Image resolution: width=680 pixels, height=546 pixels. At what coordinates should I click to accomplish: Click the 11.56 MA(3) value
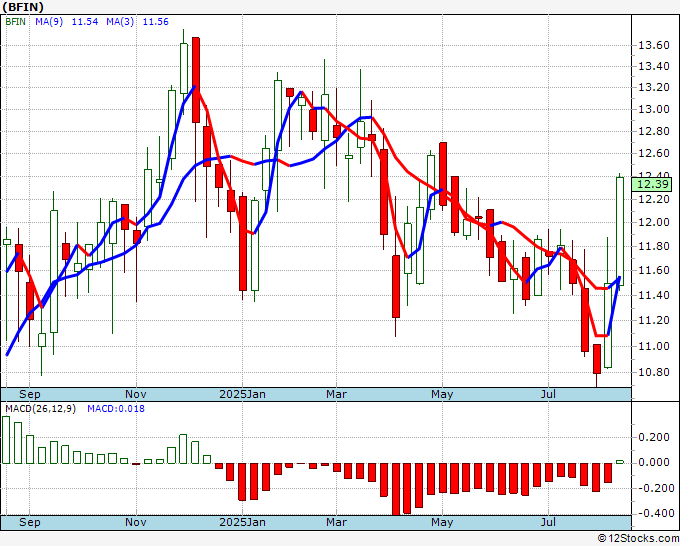[x=156, y=22]
